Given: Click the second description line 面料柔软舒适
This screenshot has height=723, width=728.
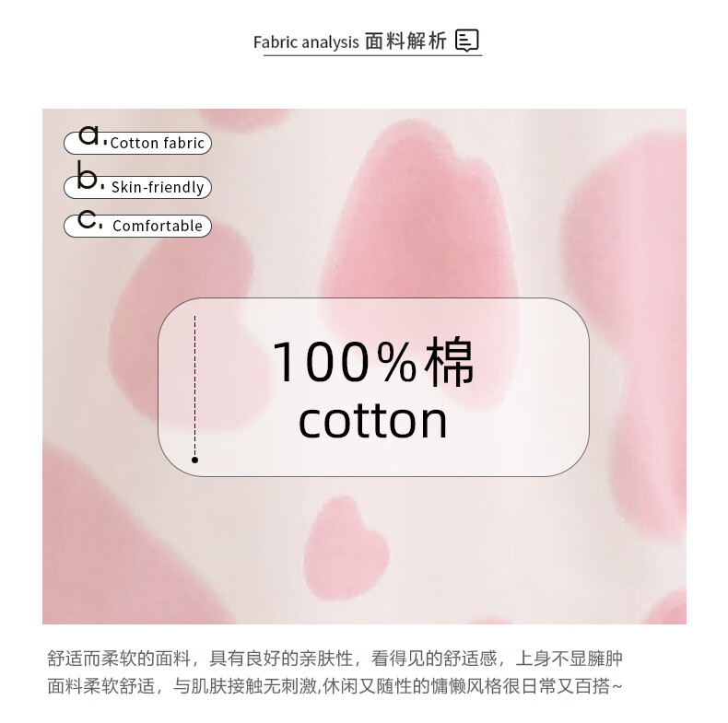Looking at the screenshot, I should [335, 685].
